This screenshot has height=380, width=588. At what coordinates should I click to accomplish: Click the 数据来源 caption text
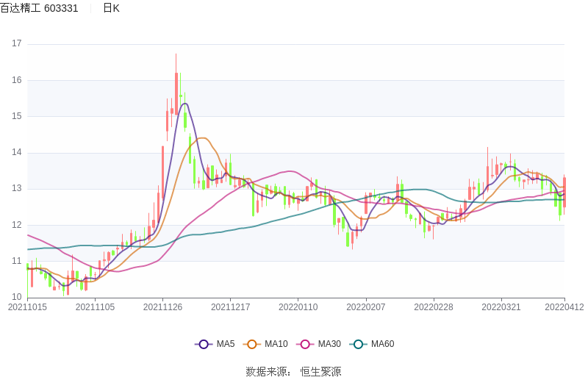point(268,371)
